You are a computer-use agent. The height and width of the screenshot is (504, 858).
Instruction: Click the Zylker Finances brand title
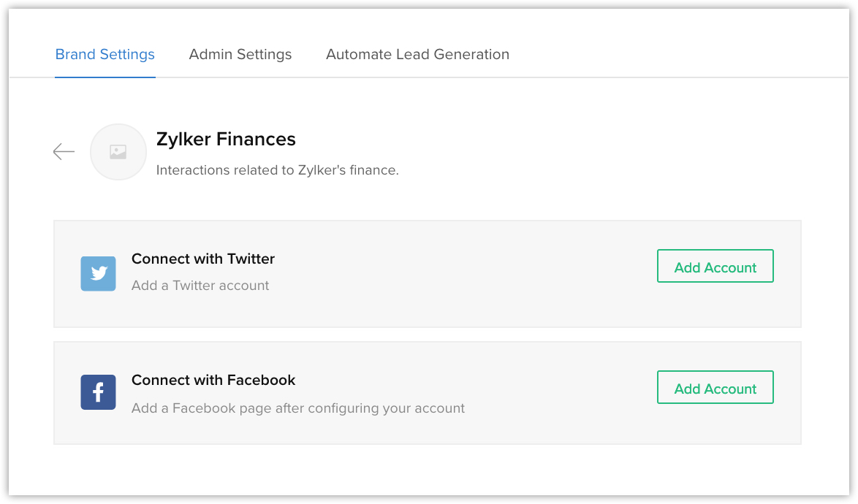(x=226, y=139)
